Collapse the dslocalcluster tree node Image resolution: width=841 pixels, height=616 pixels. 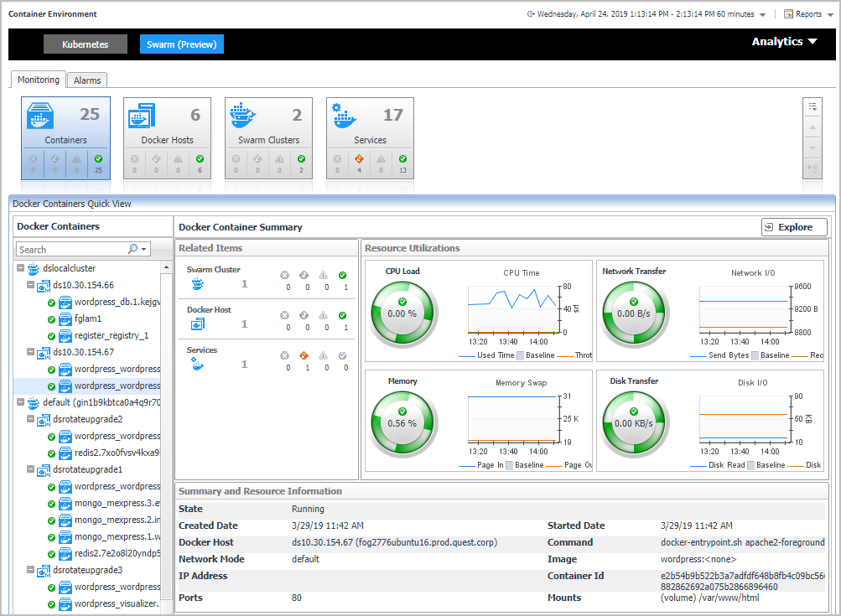(20, 269)
